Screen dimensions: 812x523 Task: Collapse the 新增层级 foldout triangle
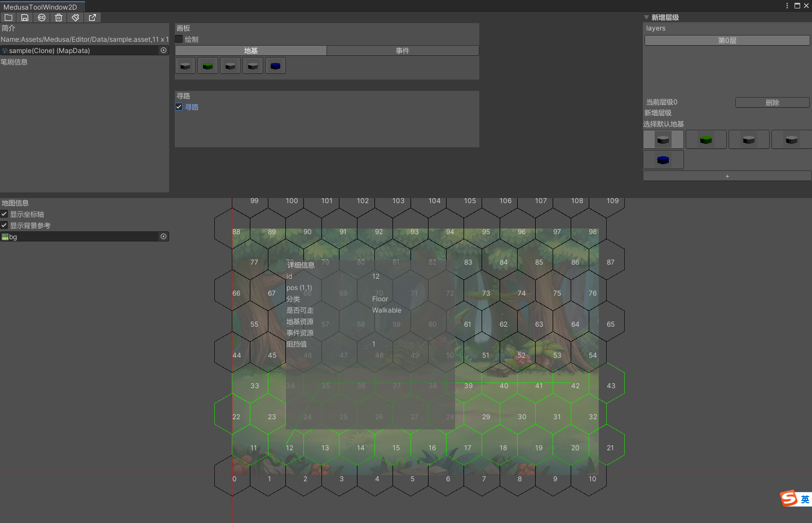click(x=647, y=17)
